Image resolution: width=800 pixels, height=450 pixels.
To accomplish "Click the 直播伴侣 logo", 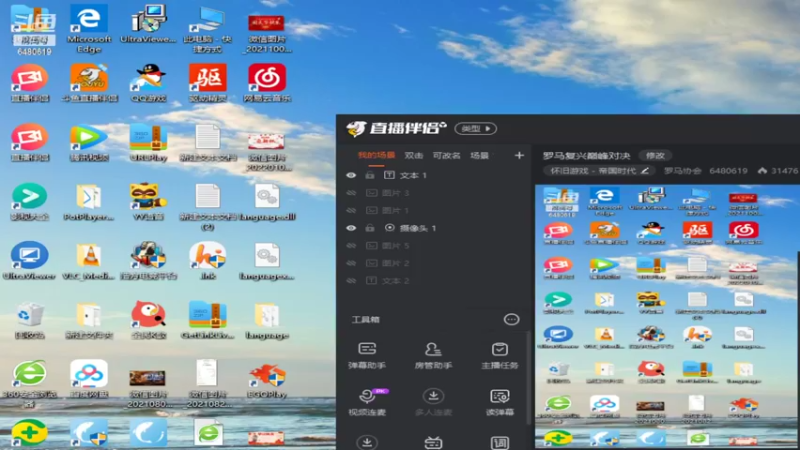I will click(396, 128).
